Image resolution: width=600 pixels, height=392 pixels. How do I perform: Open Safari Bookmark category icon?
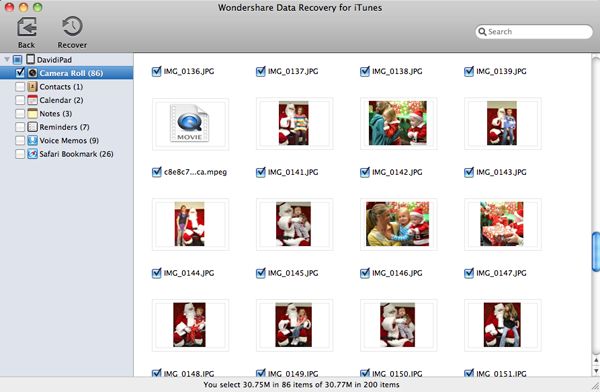[x=33, y=154]
